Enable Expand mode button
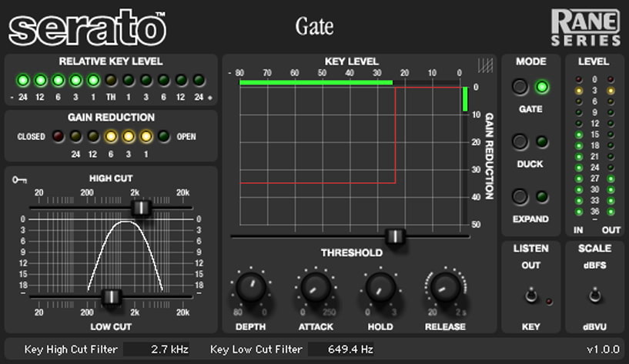This screenshot has width=629, height=364. point(520,196)
